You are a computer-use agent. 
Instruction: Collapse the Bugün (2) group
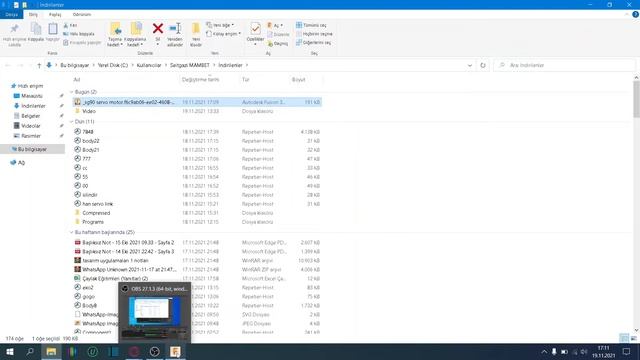coord(71,92)
